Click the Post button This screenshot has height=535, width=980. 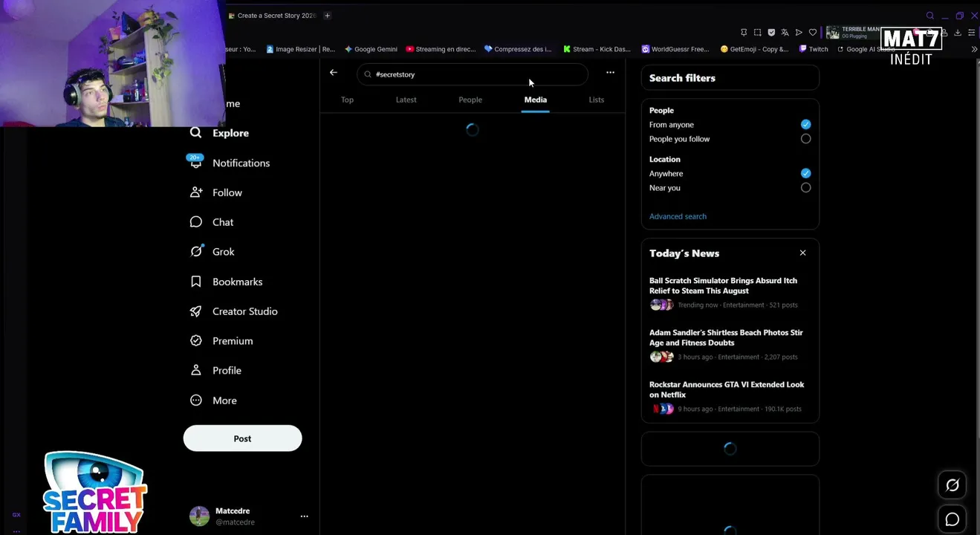coord(242,438)
